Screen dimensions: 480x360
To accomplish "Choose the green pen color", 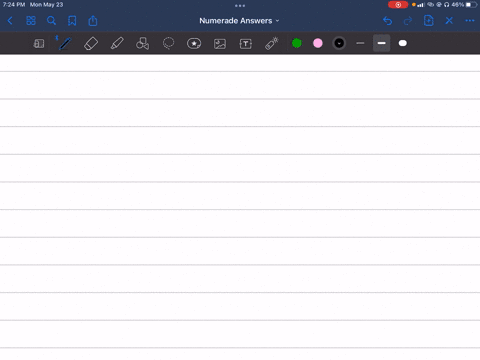I will pyautogui.click(x=297, y=43).
